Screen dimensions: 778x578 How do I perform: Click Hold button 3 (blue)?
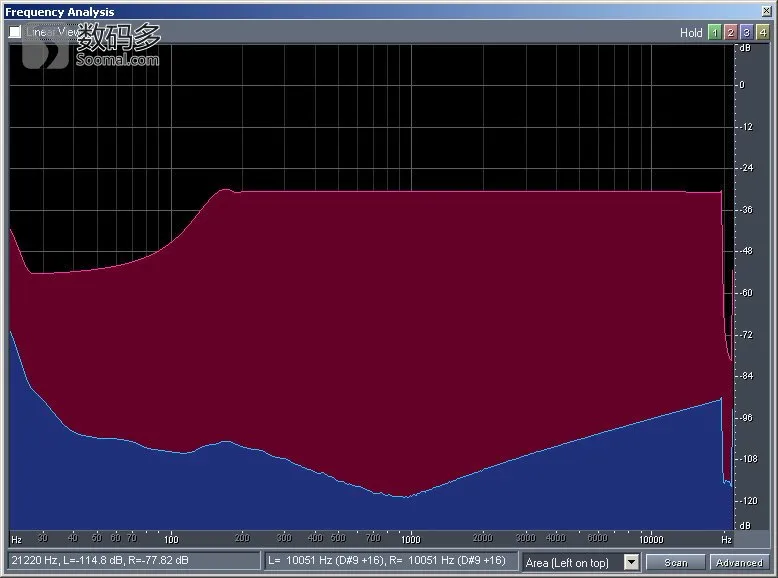746,33
